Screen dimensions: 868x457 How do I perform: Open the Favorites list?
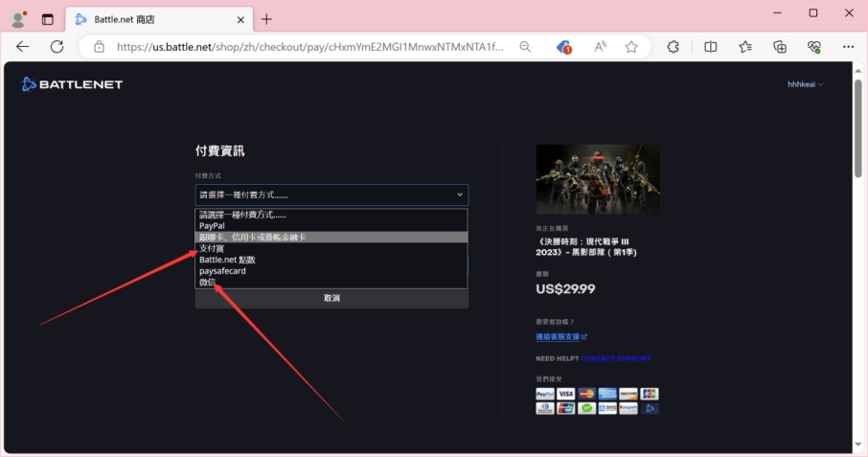coord(745,47)
